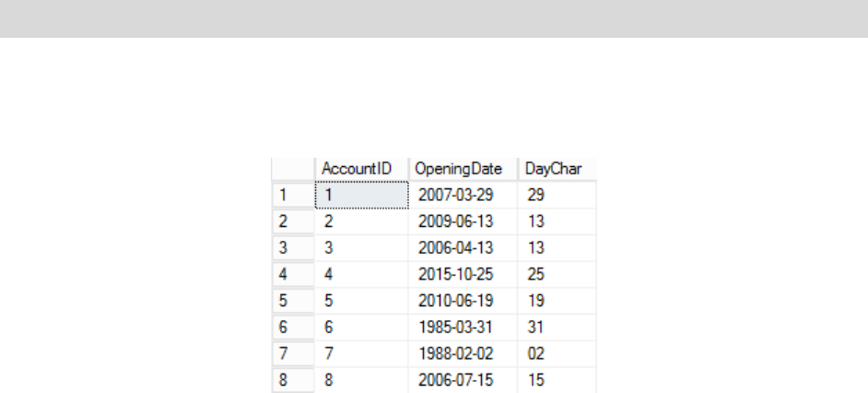868x393 pixels.
Task: Select row header number 7
Action: pyautogui.click(x=292, y=352)
